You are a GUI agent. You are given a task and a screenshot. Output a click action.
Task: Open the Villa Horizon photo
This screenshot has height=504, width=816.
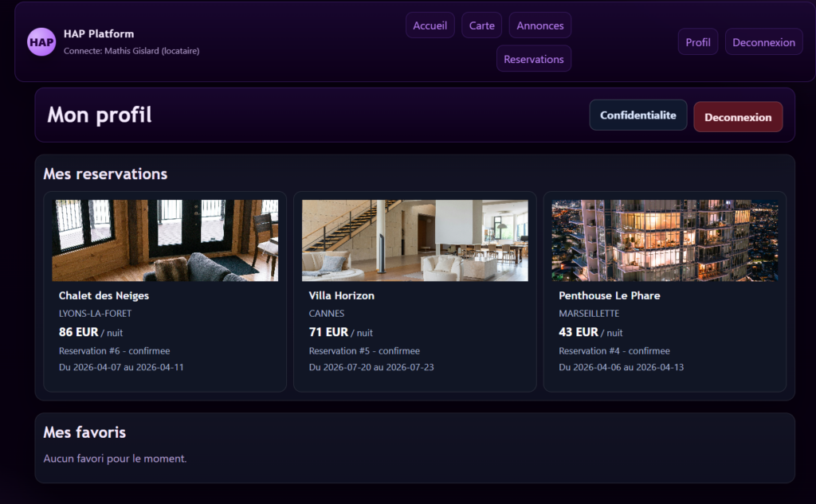(414, 240)
